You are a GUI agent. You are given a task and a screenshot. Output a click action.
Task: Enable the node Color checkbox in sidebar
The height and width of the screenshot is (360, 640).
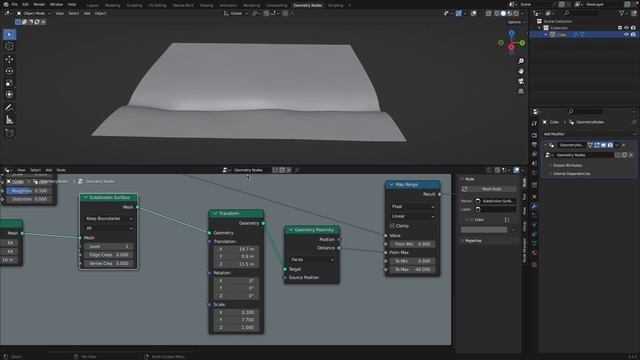pos(472,220)
